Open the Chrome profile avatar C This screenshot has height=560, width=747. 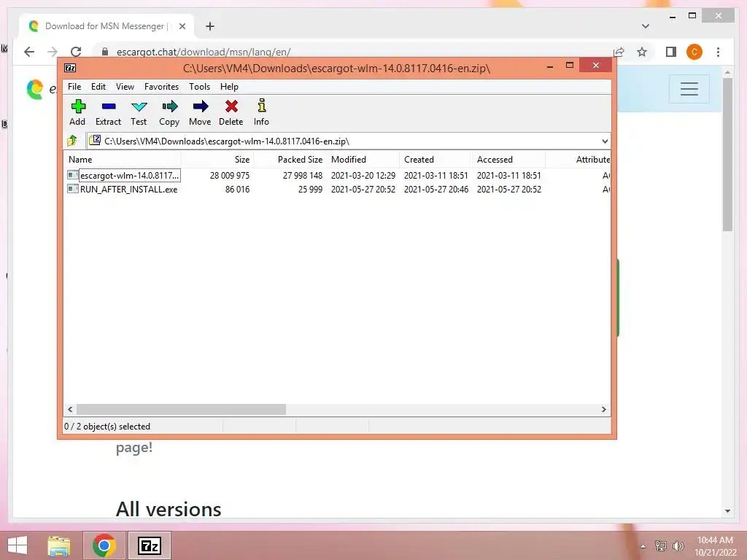694,52
